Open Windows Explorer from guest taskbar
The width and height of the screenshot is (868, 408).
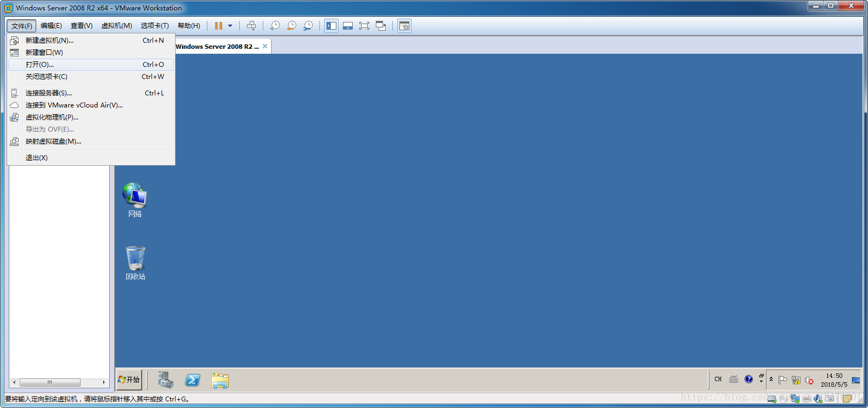click(x=220, y=380)
